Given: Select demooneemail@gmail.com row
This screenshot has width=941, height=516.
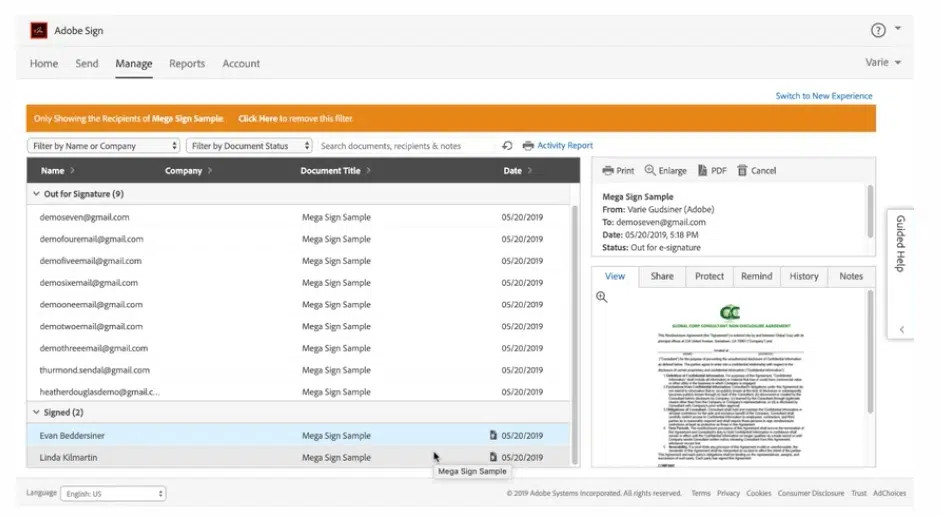Looking at the screenshot, I should (298, 304).
